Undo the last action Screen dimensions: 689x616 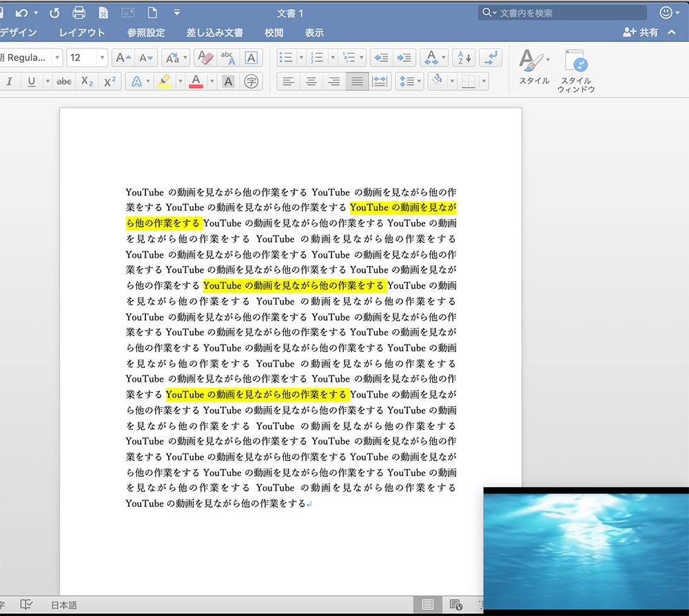click(21, 13)
